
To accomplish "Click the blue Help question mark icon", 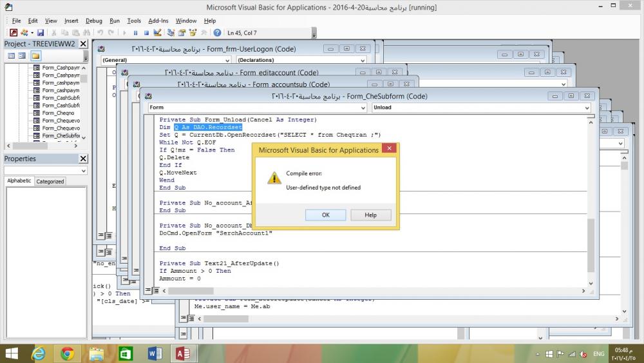I will pyautogui.click(x=217, y=32).
